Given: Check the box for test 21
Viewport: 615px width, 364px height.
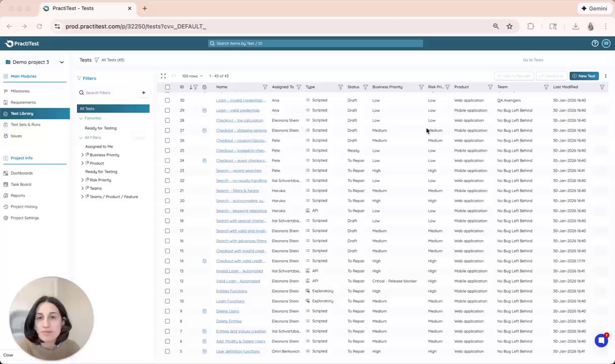Looking at the screenshot, I should click(x=167, y=191).
